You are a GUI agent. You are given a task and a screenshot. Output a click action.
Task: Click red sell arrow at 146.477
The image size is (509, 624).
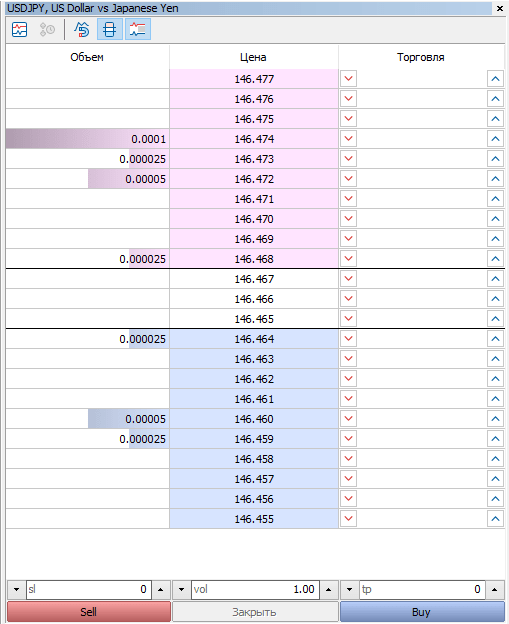click(x=348, y=78)
